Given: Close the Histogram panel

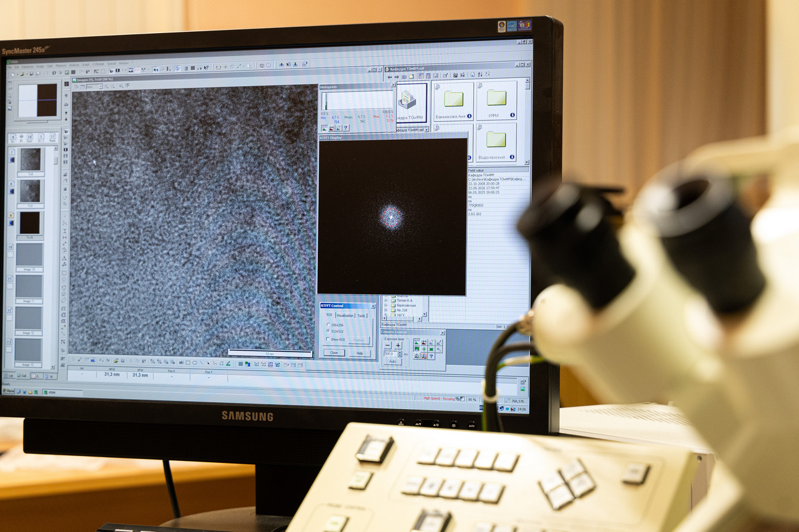Looking at the screenshot, I should (393, 85).
